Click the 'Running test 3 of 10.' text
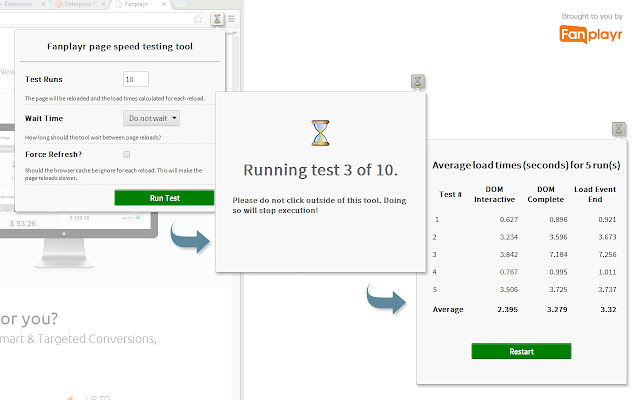 (x=320, y=170)
